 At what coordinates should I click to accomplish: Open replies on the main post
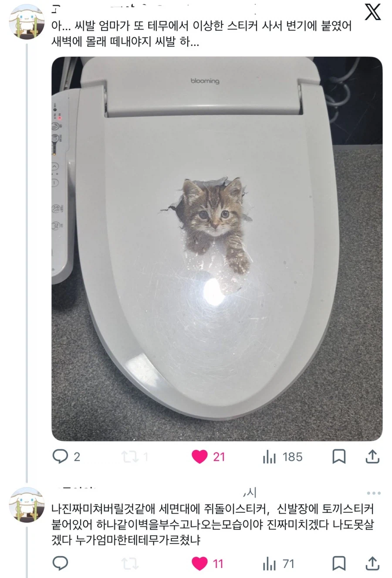(61, 456)
